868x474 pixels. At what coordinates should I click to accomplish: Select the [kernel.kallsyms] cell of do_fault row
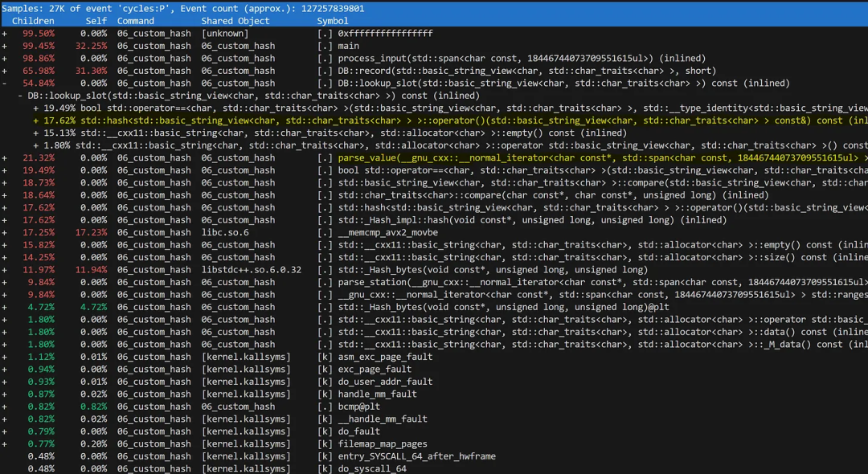coord(246,432)
